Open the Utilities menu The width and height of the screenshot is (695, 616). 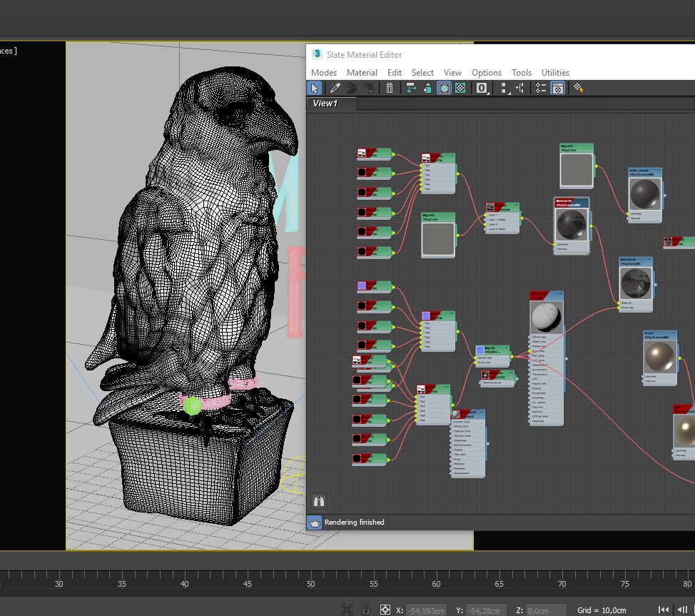(x=555, y=72)
